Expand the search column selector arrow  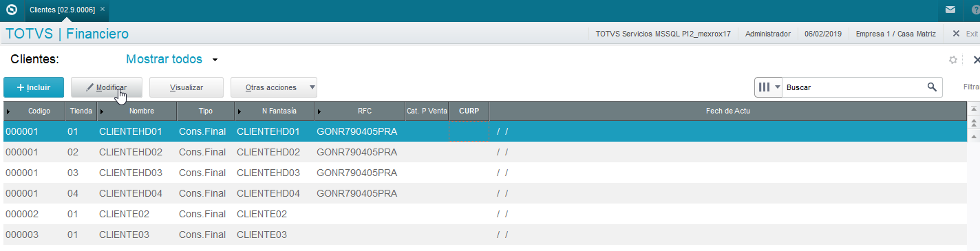[778, 87]
